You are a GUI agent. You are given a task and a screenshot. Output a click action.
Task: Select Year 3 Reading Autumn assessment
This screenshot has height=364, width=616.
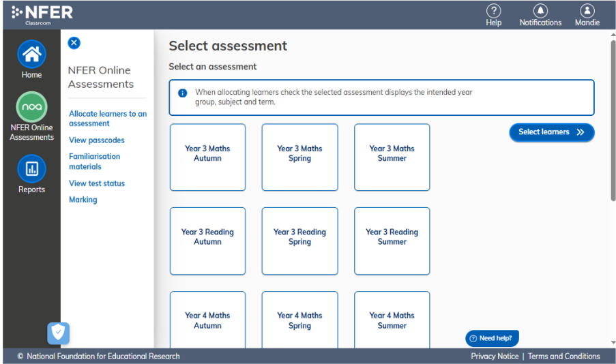pos(207,241)
